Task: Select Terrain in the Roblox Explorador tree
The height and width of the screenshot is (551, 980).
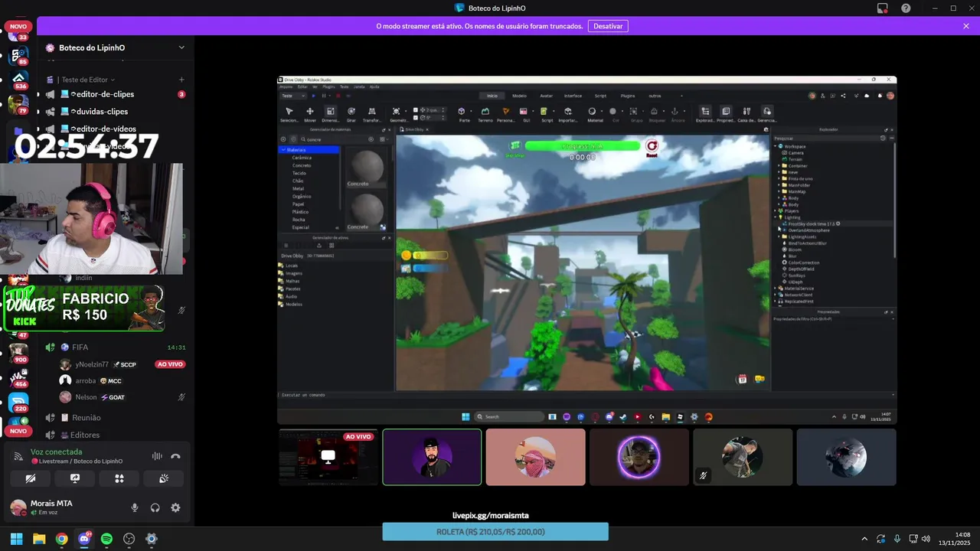Action: [795, 159]
